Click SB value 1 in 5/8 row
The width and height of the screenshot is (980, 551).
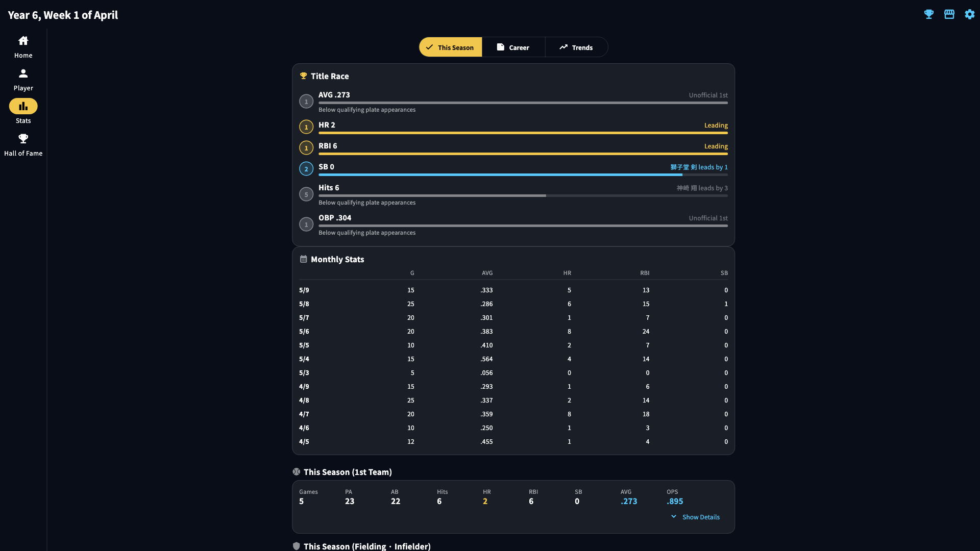(726, 304)
